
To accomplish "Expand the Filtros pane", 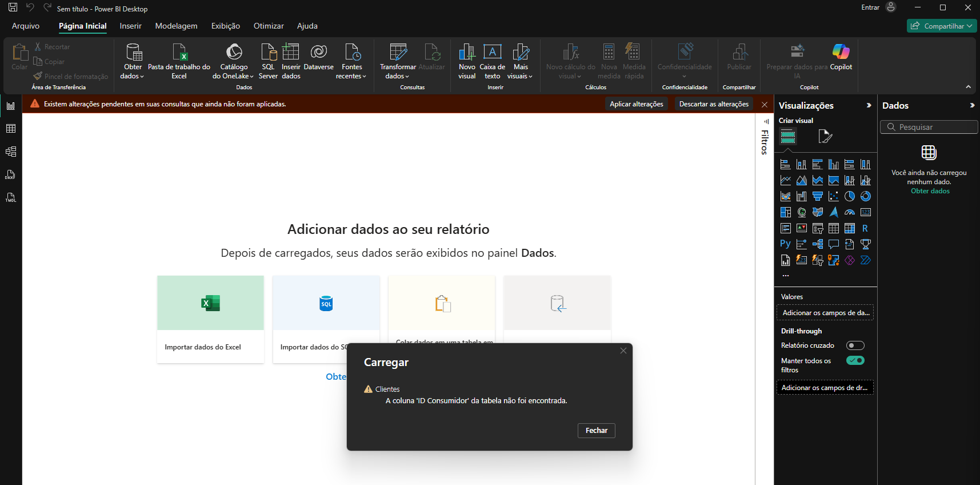I will (x=766, y=121).
